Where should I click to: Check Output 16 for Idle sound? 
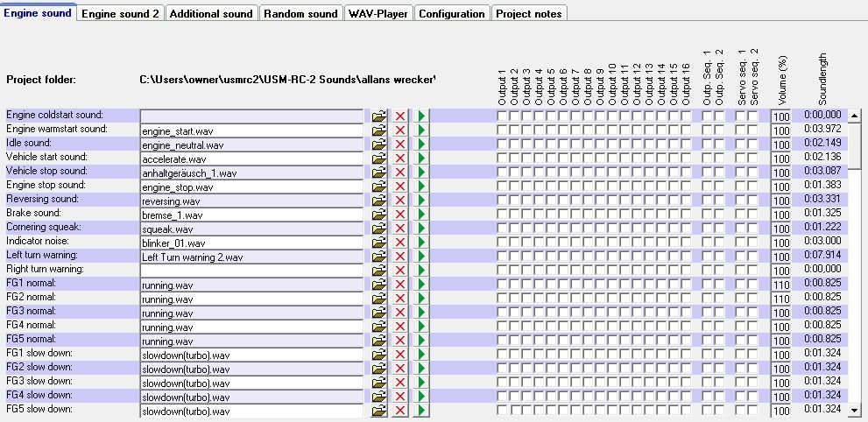pyautogui.click(x=686, y=144)
